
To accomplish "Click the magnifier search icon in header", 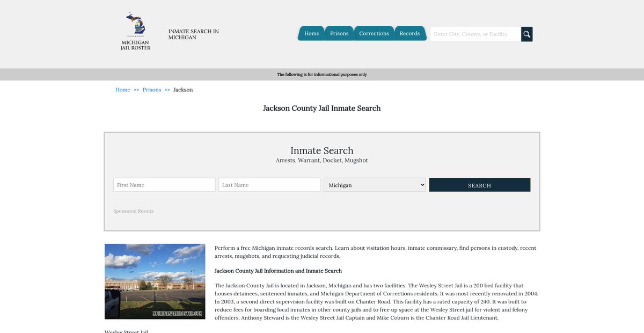I will point(527,34).
